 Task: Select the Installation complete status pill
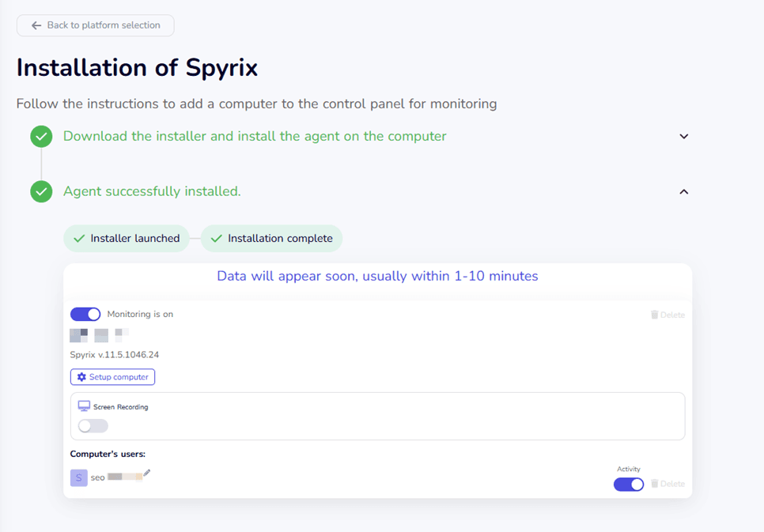(x=271, y=238)
